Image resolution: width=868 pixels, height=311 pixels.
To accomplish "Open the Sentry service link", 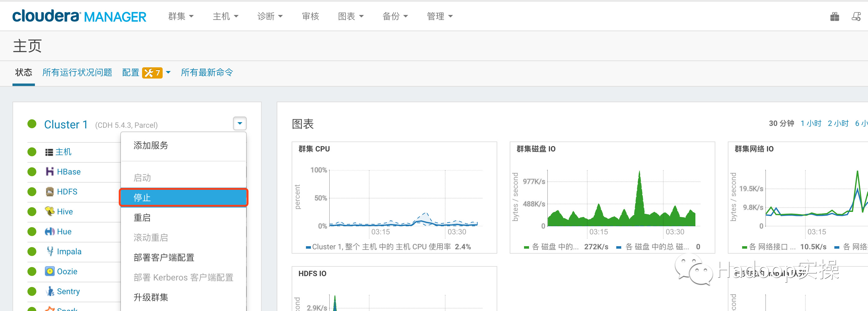I will click(69, 291).
